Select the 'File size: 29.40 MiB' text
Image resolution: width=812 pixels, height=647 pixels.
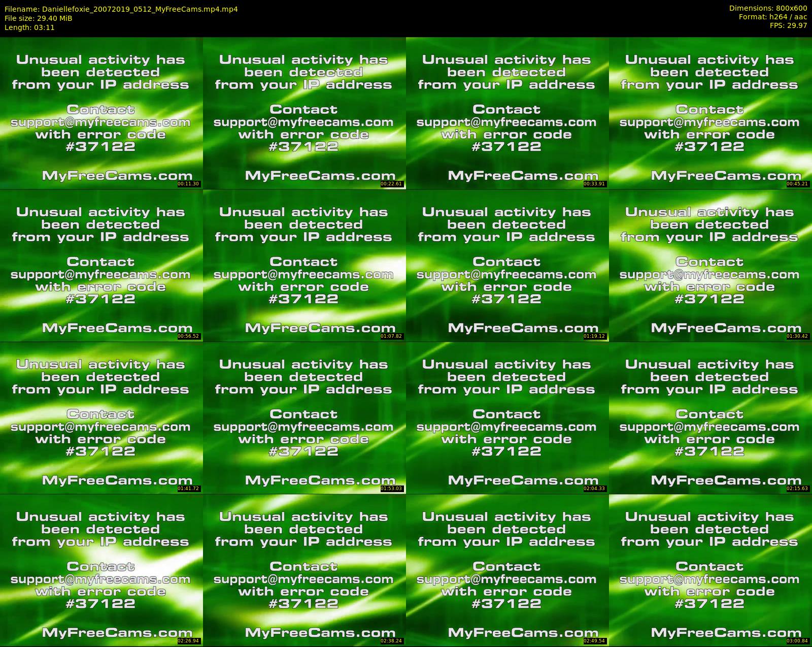click(38, 18)
